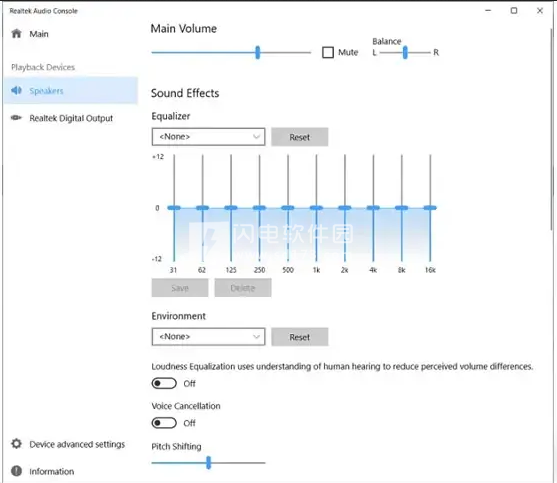557x483 pixels.
Task: Select Realtek Digital Output device
Action: [71, 118]
